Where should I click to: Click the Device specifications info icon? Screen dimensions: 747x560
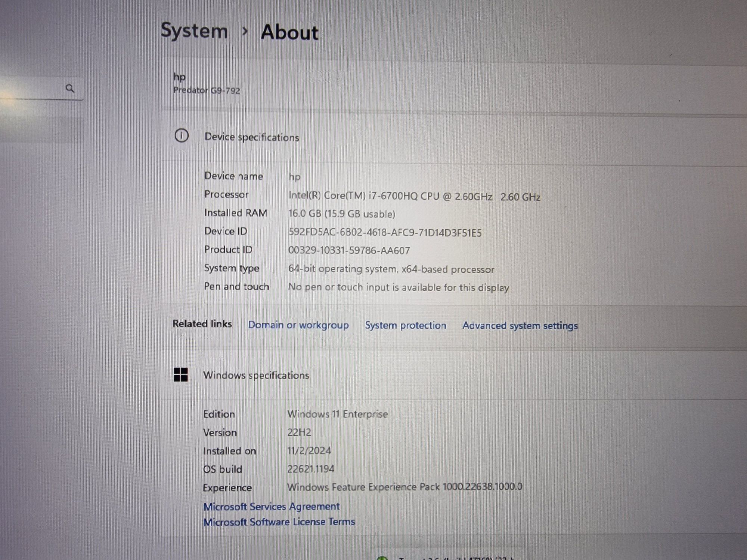182,136
